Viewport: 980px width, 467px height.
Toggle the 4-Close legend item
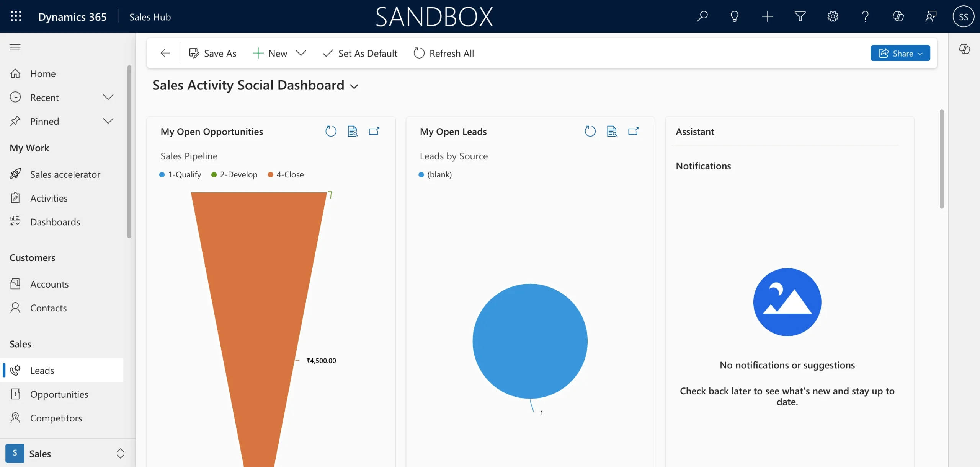286,174
